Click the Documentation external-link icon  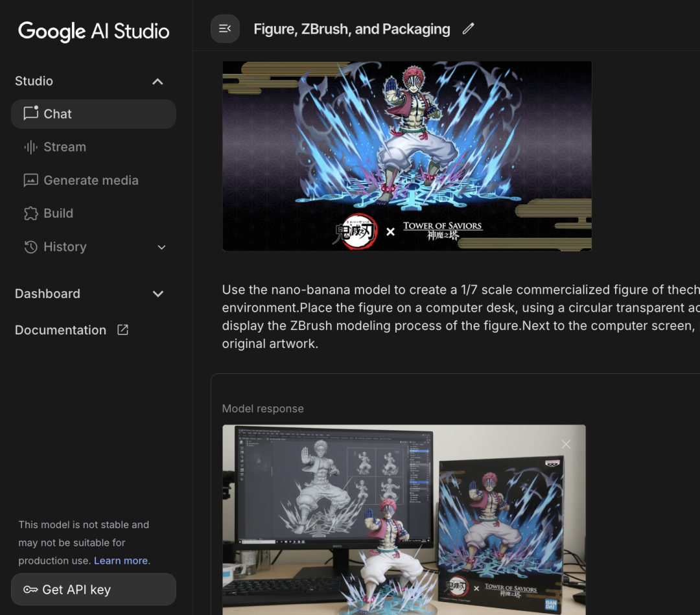(x=122, y=329)
